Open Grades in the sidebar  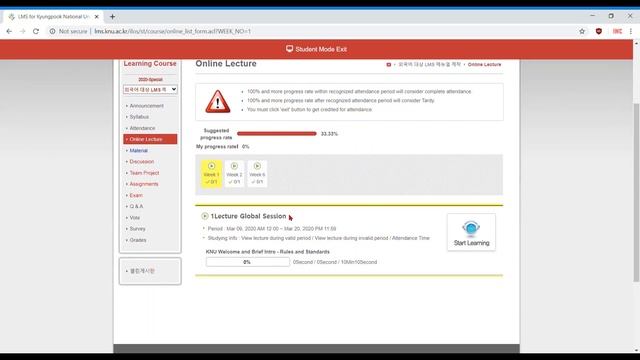(138, 240)
